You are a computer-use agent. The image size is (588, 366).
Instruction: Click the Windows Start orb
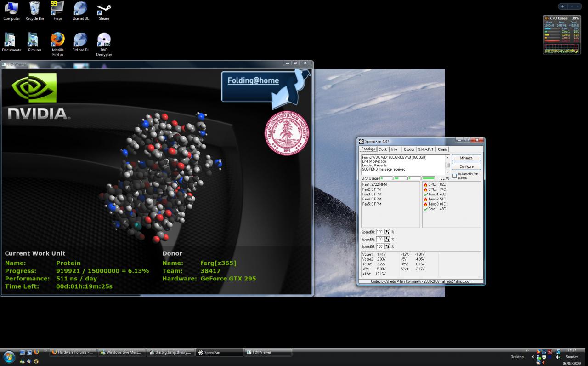click(x=9, y=356)
